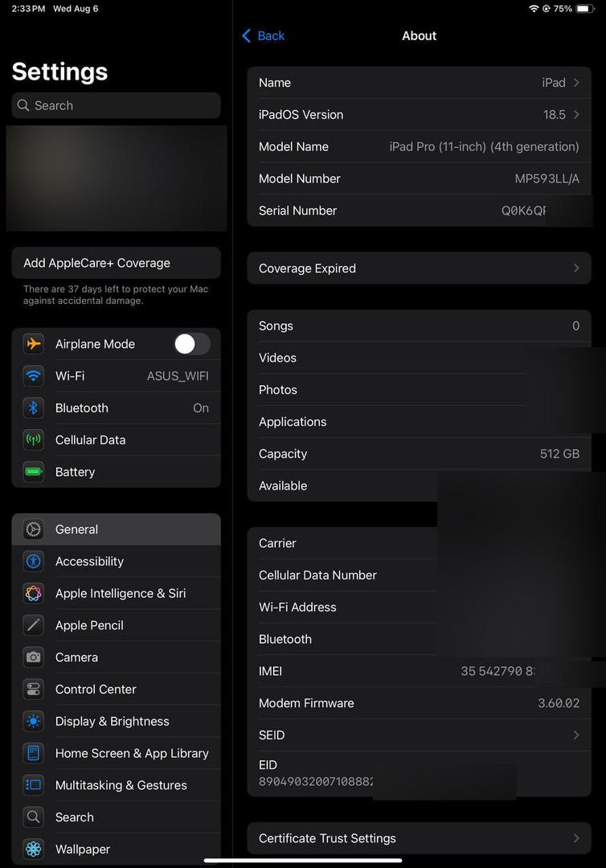Tap the Display & Brightness sun icon

[33, 721]
